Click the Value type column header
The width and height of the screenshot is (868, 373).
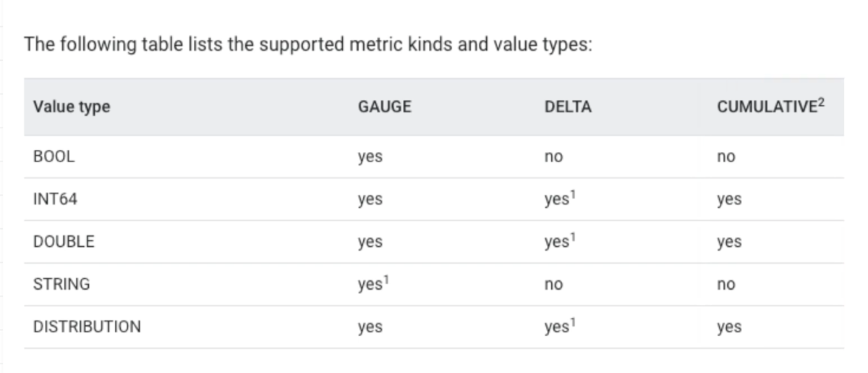pyautogui.click(x=72, y=107)
